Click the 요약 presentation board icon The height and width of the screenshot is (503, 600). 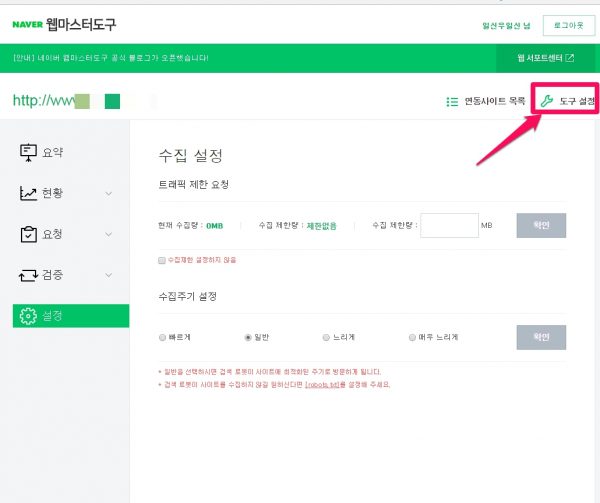28,153
